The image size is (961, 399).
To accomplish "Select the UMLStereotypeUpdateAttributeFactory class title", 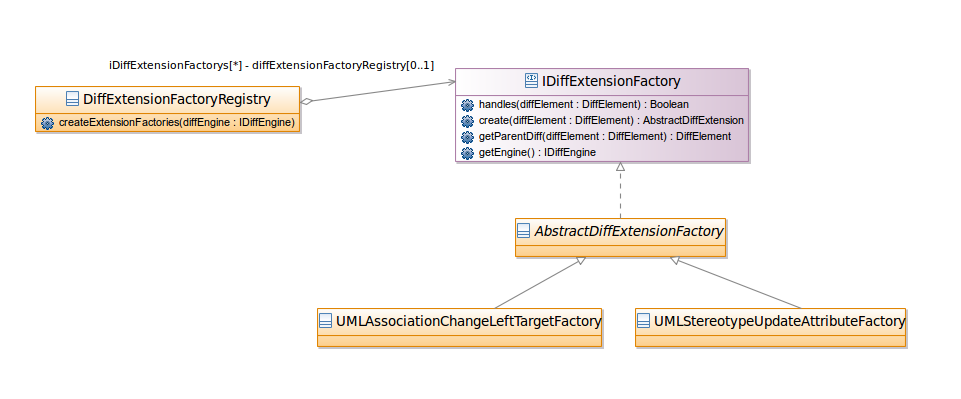I will [x=780, y=321].
